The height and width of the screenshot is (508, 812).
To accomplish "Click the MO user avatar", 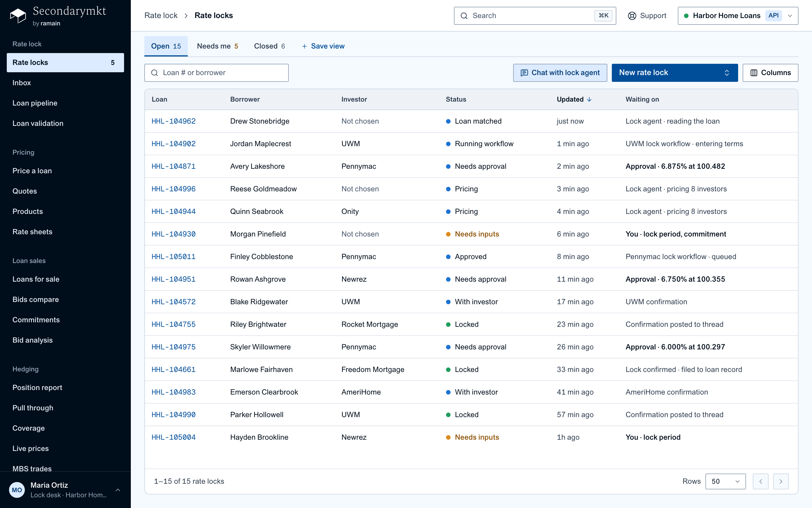I will [x=17, y=490].
